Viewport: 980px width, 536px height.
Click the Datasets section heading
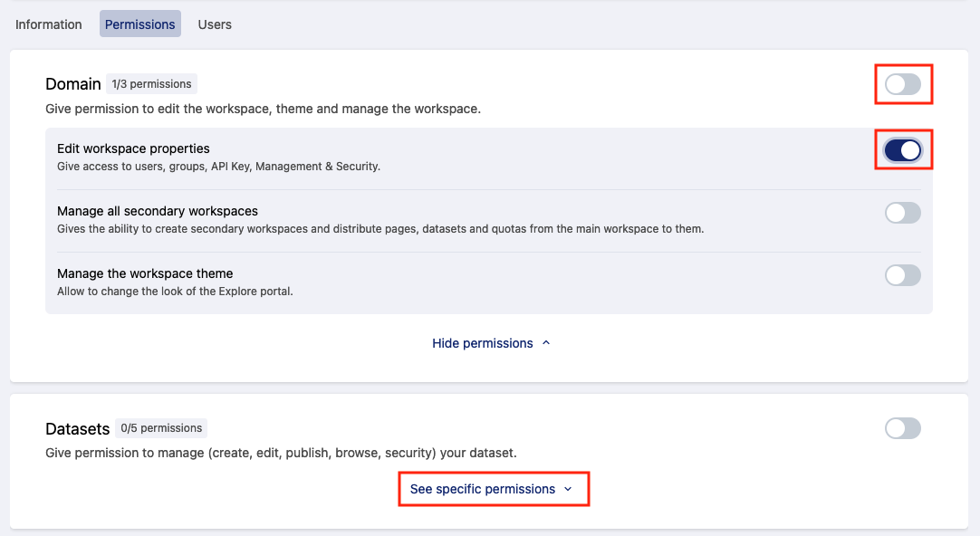77,428
